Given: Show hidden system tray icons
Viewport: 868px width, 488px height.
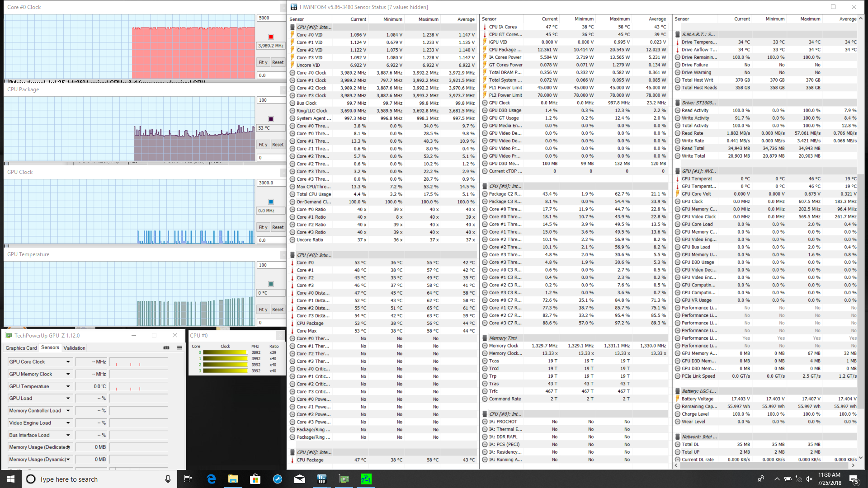Looking at the screenshot, I should pos(777,479).
